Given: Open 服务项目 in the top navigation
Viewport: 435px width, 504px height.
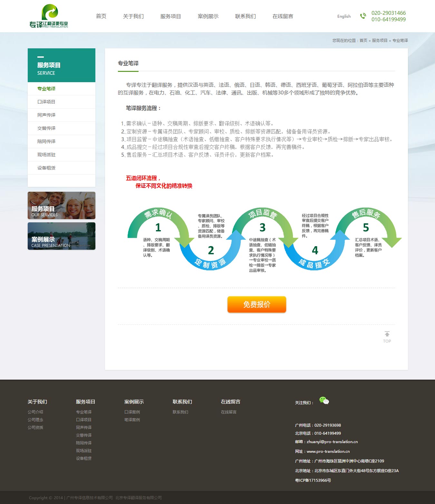Looking at the screenshot, I should pyautogui.click(x=170, y=16).
